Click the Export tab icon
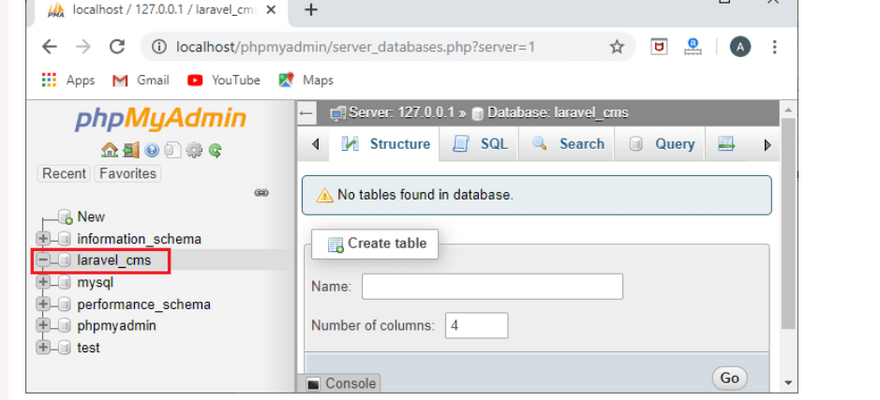The image size is (880, 400). [x=726, y=144]
